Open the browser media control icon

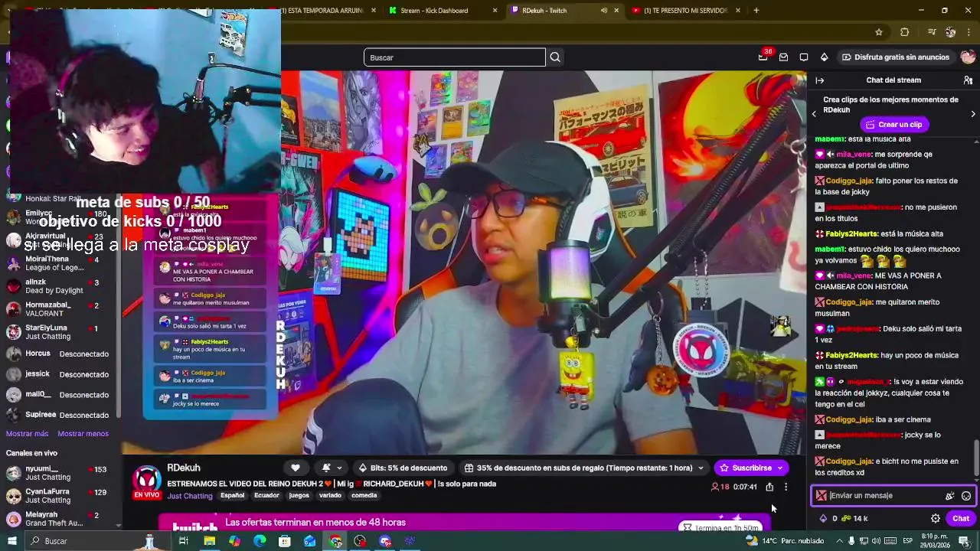931,32
